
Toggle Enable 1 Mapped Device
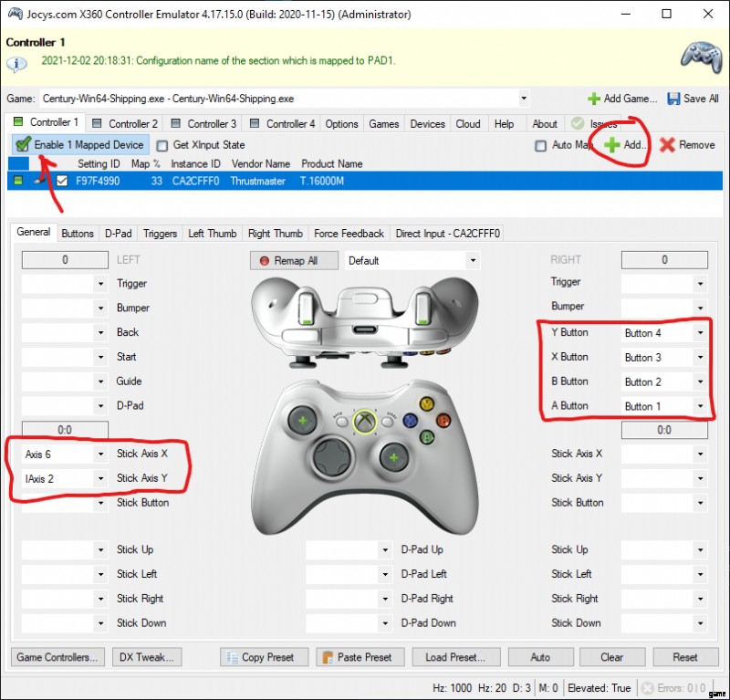[x=80, y=145]
